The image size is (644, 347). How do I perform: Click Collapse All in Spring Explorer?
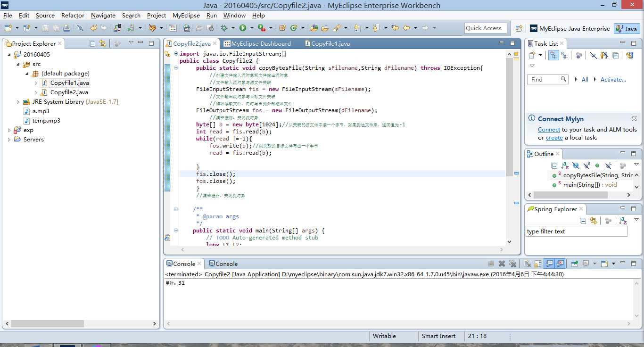(x=583, y=221)
